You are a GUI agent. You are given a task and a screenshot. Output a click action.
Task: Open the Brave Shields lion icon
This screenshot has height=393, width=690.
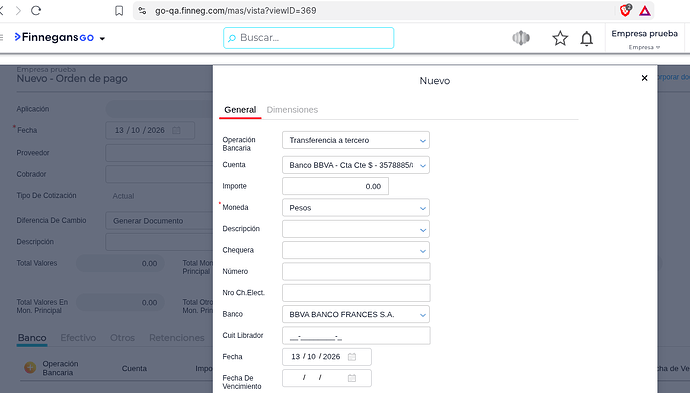click(625, 10)
